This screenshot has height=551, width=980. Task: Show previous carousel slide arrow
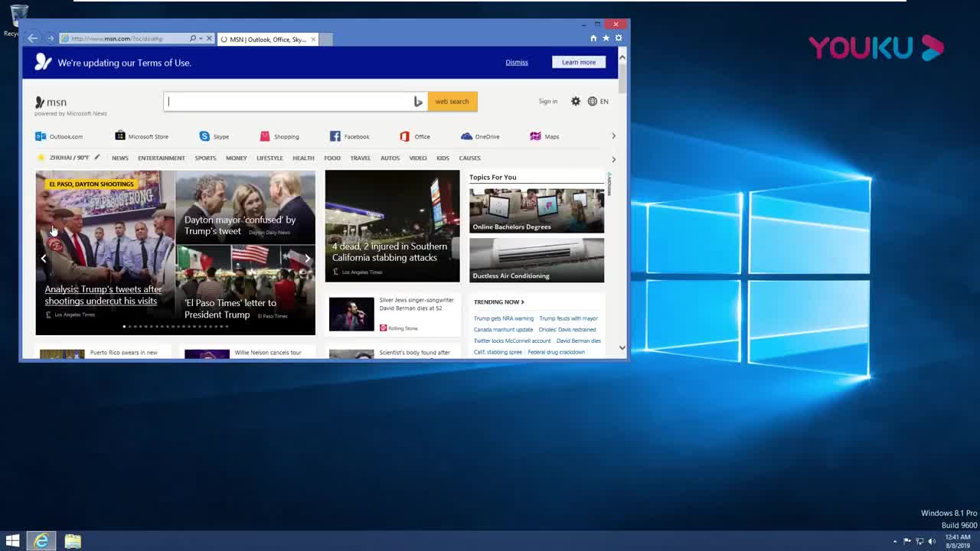pyautogui.click(x=44, y=259)
